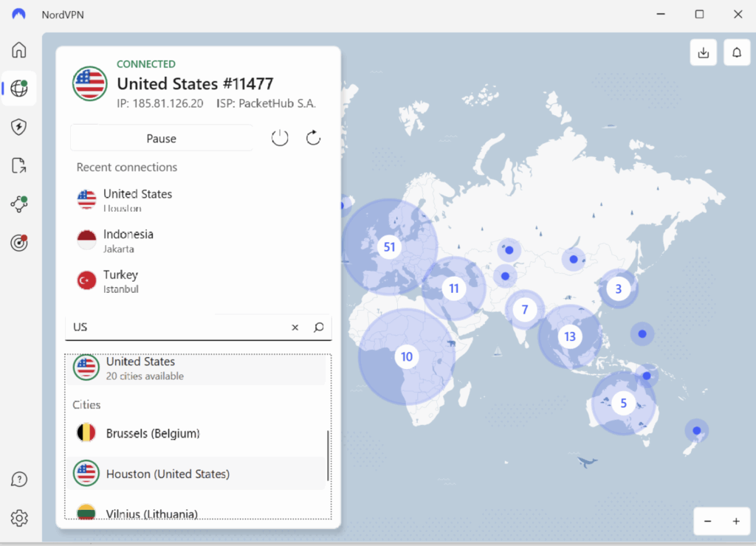Open the file sharing icon in sidebar
Image resolution: width=756 pixels, height=546 pixels.
(x=18, y=166)
